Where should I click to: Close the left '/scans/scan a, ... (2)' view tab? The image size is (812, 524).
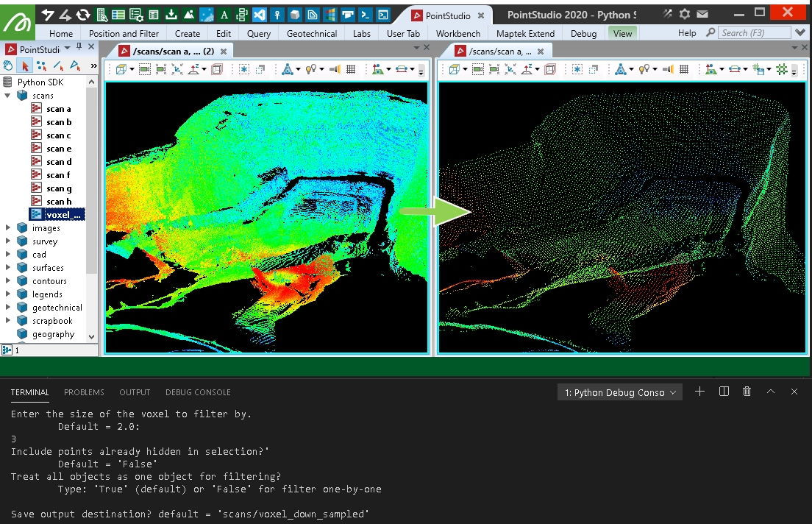pyautogui.click(x=224, y=52)
